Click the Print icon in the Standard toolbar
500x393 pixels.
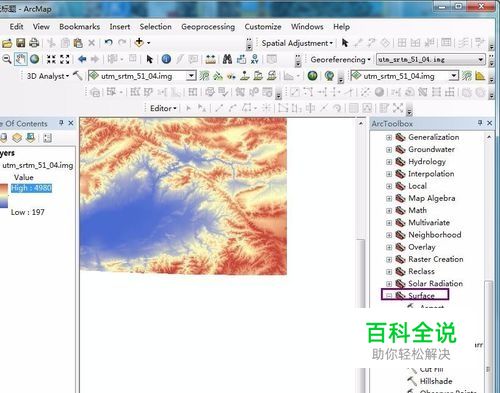pos(34,43)
